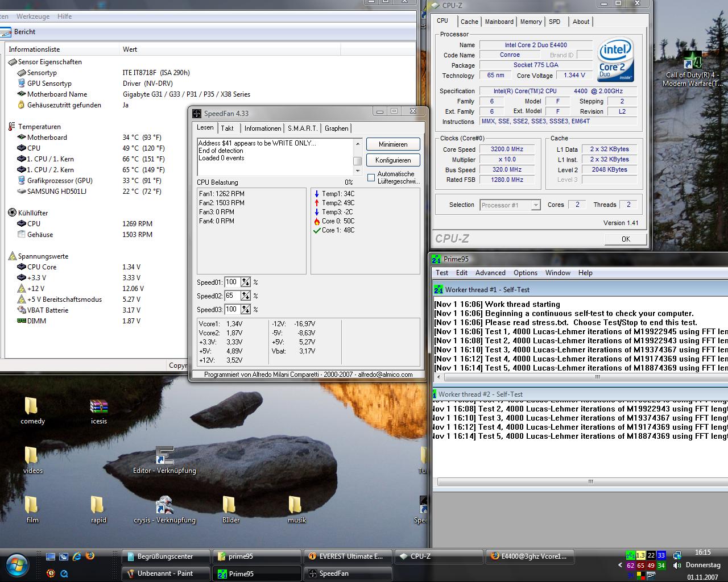Viewport: 728px width, 582px height.
Task: Click the taskbar clock showing 16:15
Action: click(703, 552)
